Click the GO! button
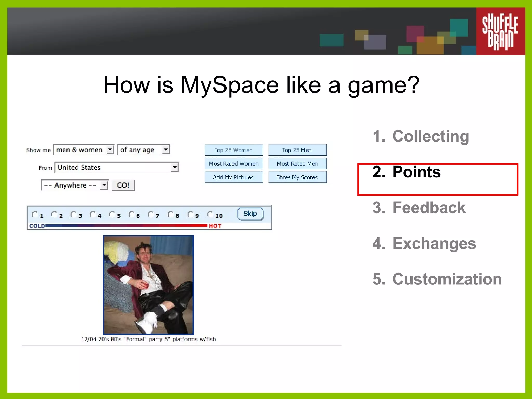Screen dimensions: 532x399 pyautogui.click(x=123, y=185)
